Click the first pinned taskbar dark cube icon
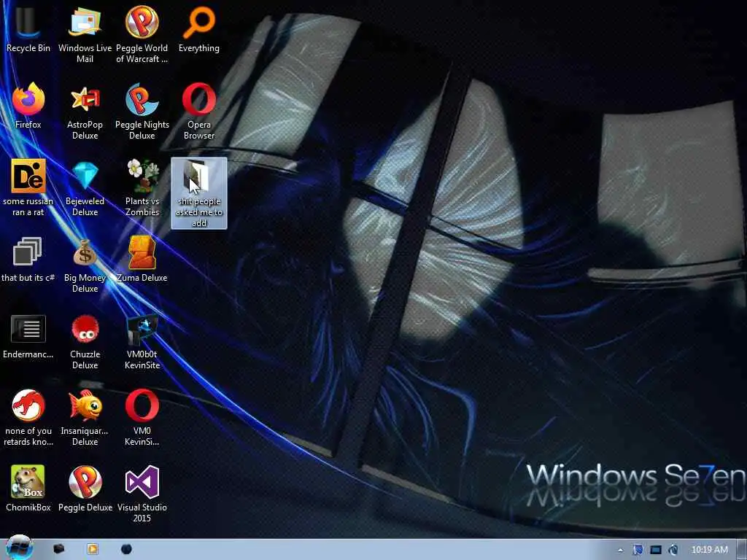The image size is (747, 560). click(x=58, y=549)
